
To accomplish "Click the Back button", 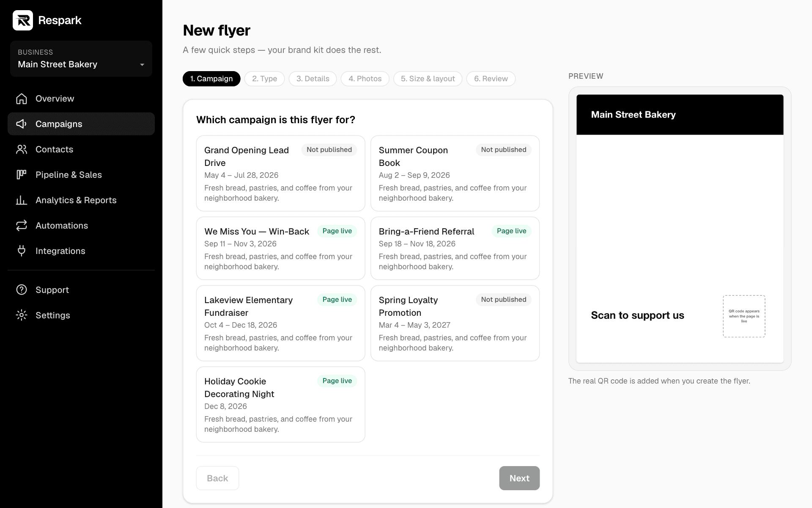I will (217, 478).
